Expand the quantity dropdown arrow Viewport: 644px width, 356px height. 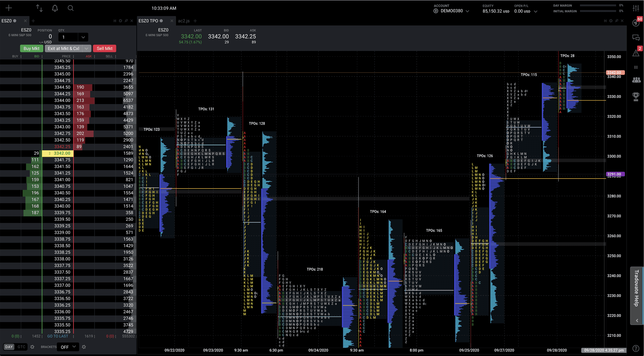[x=83, y=37]
